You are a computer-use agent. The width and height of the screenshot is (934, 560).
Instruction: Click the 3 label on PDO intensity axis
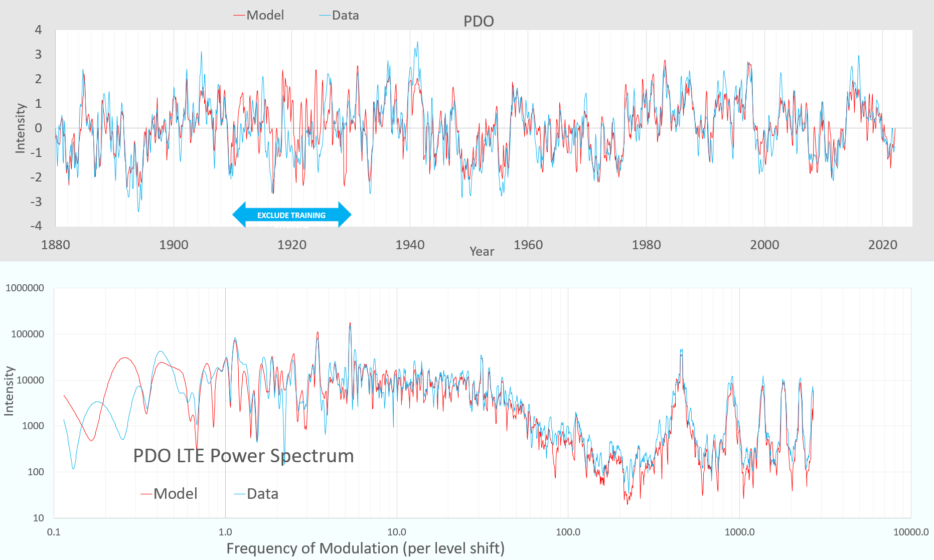click(x=38, y=54)
